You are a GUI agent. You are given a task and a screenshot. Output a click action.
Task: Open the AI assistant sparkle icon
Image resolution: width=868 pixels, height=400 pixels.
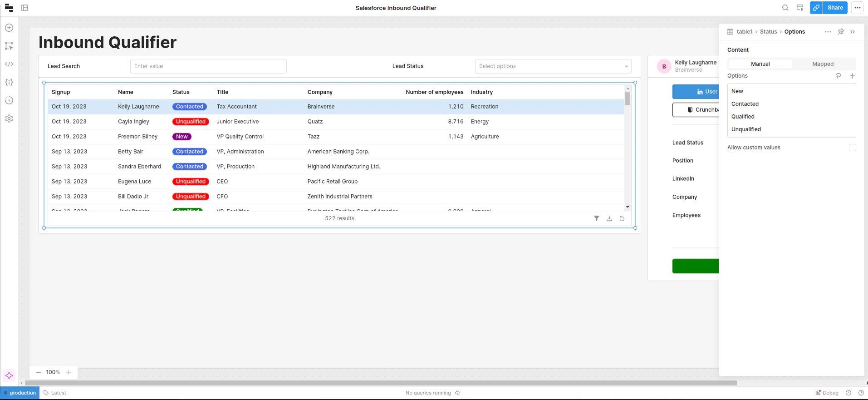click(9, 375)
